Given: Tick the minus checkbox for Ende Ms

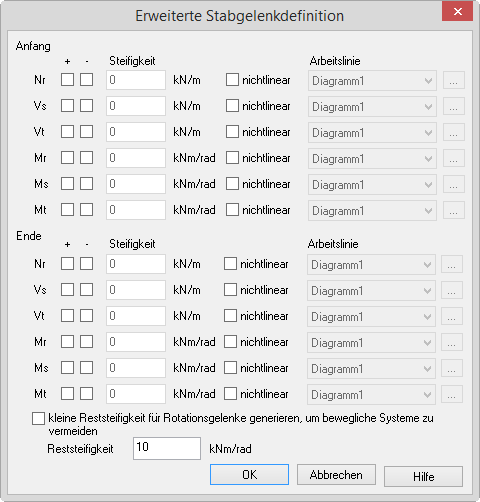Looking at the screenshot, I should (86, 368).
